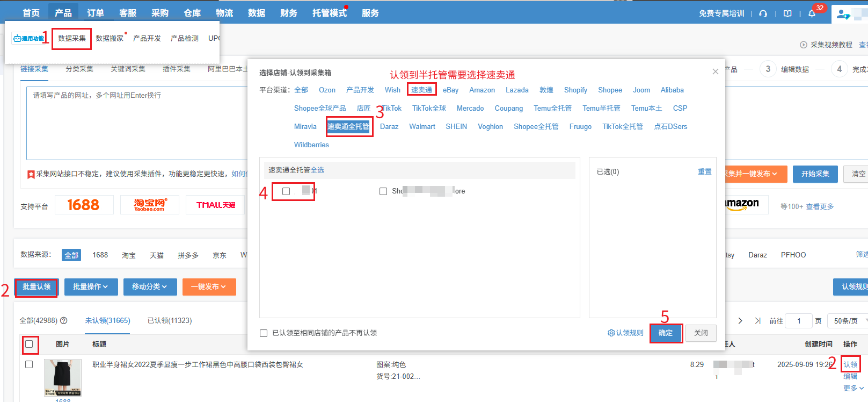Choose the Wildberries platform channel
Viewport: 868px width, 402px height.
click(311, 145)
